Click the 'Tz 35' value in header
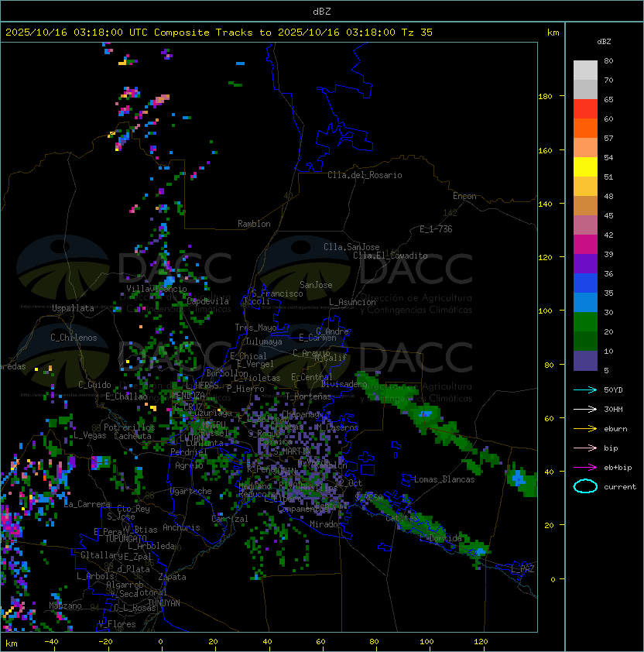 pyautogui.click(x=417, y=33)
